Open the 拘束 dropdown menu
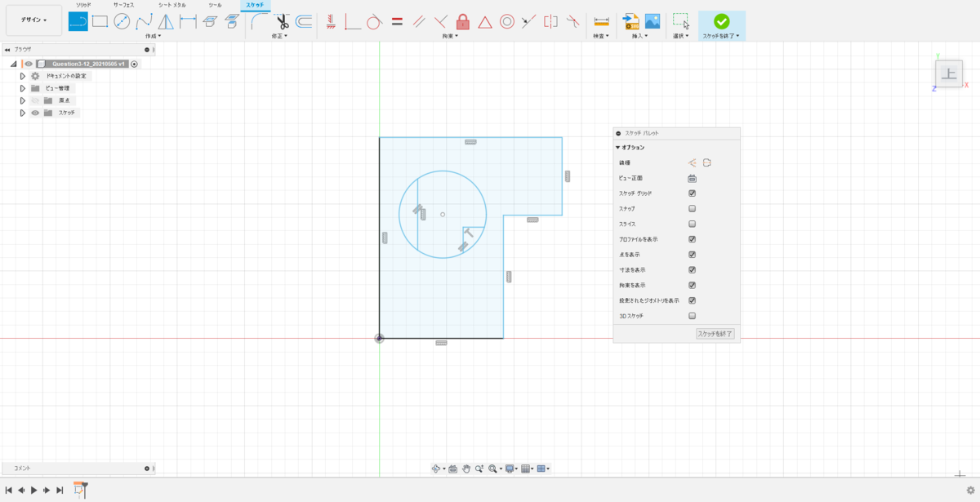Image resolution: width=980 pixels, height=502 pixels. point(450,36)
